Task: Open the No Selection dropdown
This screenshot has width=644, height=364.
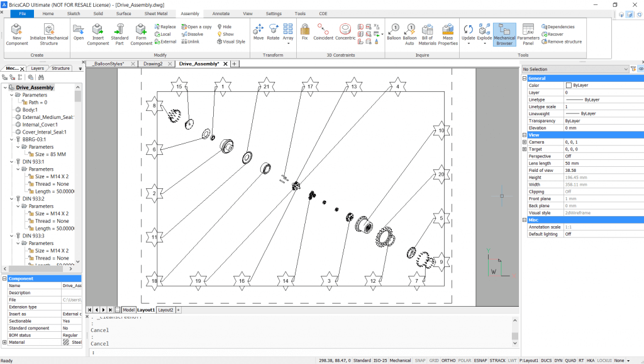Action: (575, 69)
